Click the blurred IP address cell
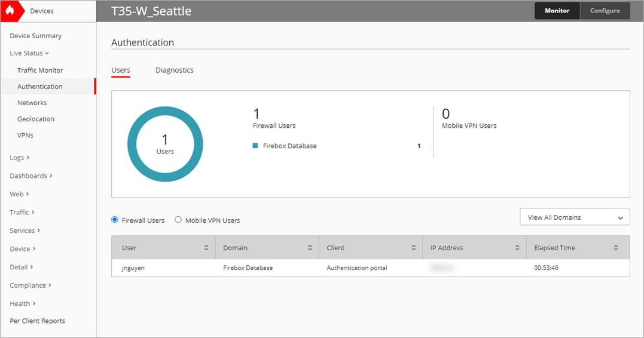The image size is (644, 338). coord(441,268)
